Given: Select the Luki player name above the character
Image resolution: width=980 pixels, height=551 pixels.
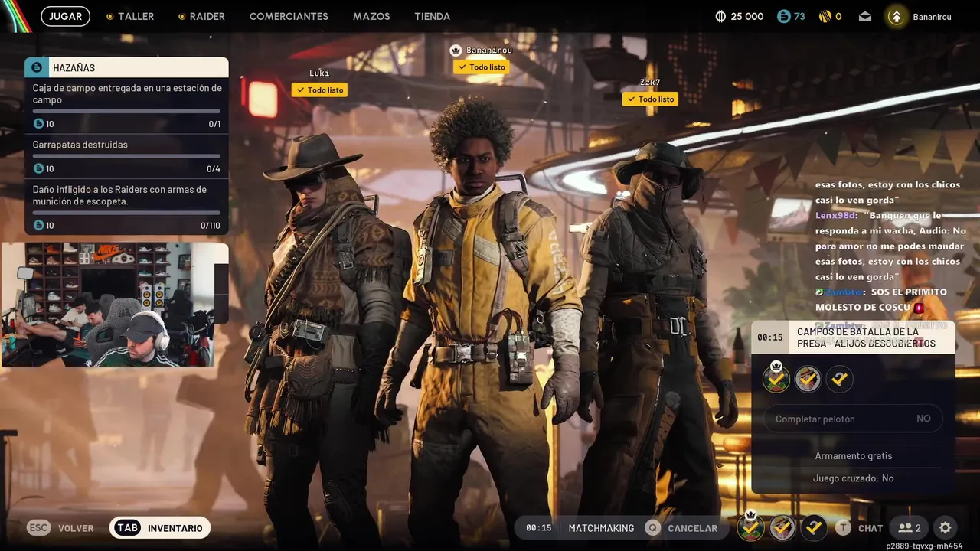Looking at the screenshot, I should point(319,73).
